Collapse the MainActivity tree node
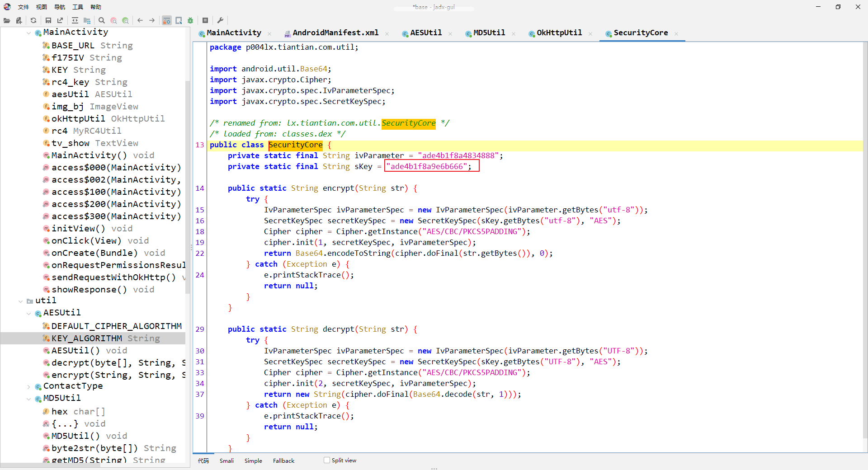This screenshot has width=868, height=470. coord(29,33)
